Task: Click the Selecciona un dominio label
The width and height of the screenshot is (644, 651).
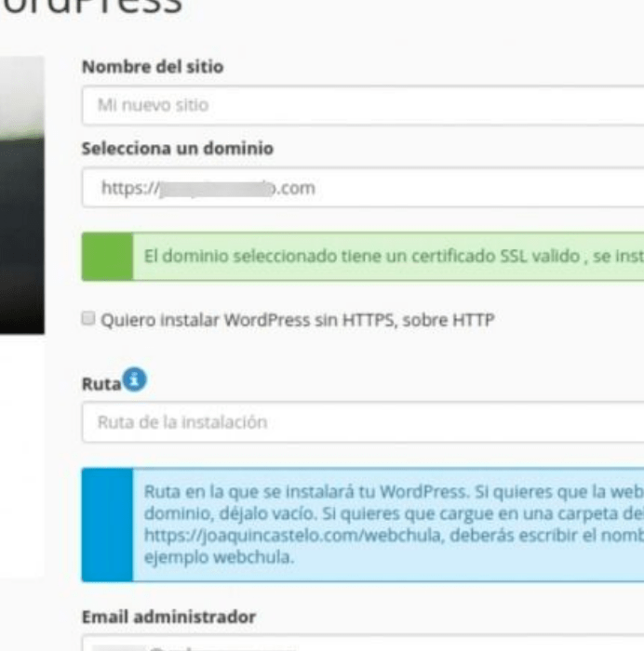Action: coord(178,148)
